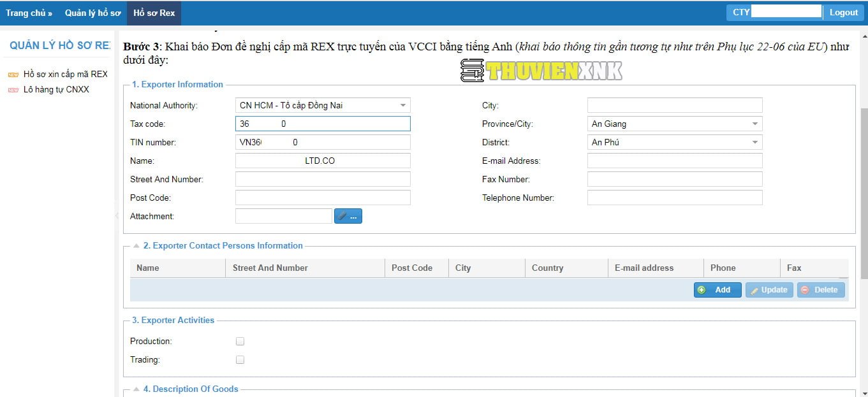This screenshot has height=397, width=868.
Task: Click the City input field
Action: pos(675,105)
